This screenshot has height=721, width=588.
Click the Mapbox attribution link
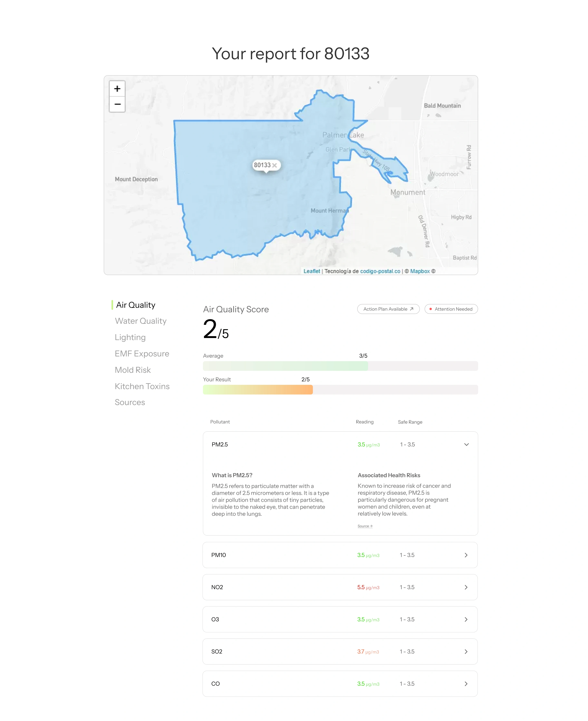420,271
